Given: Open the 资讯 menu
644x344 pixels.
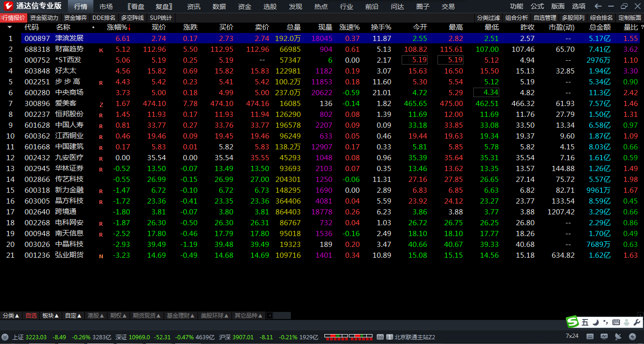Looking at the screenshot, I should pyautogui.click(x=194, y=6).
